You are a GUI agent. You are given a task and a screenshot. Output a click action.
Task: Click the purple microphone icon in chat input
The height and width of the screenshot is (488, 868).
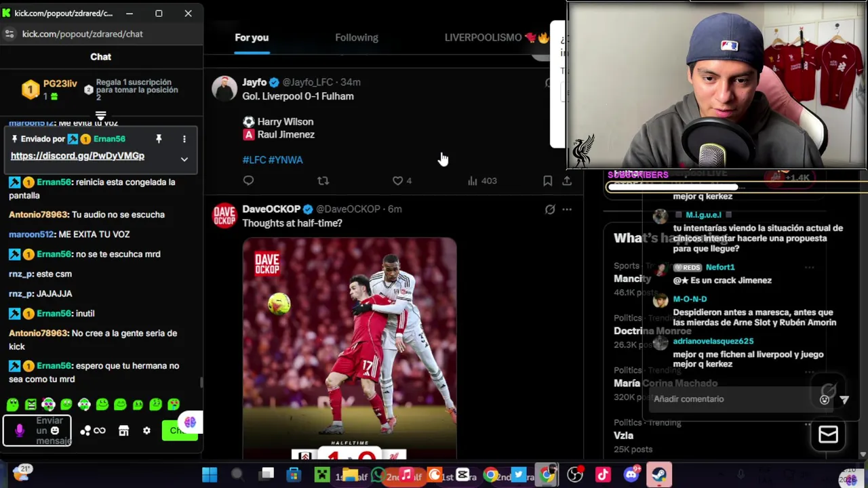pyautogui.click(x=19, y=430)
